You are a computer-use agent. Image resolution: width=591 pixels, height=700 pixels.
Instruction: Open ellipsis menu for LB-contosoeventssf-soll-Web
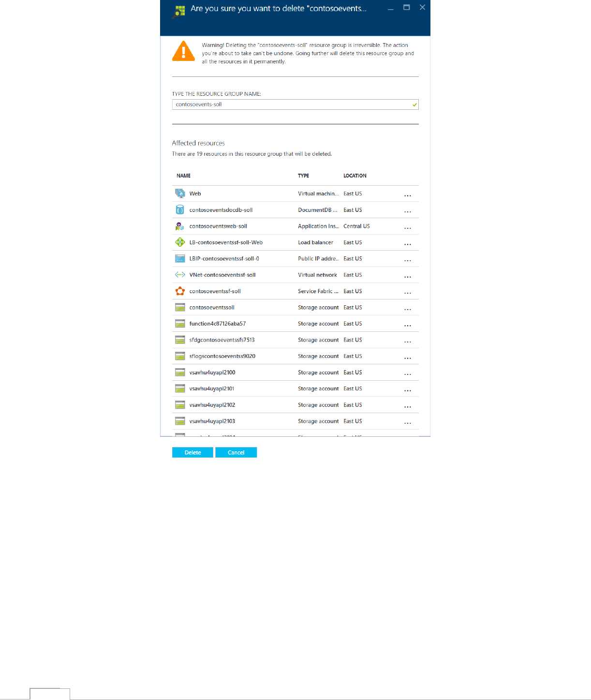coord(408,244)
